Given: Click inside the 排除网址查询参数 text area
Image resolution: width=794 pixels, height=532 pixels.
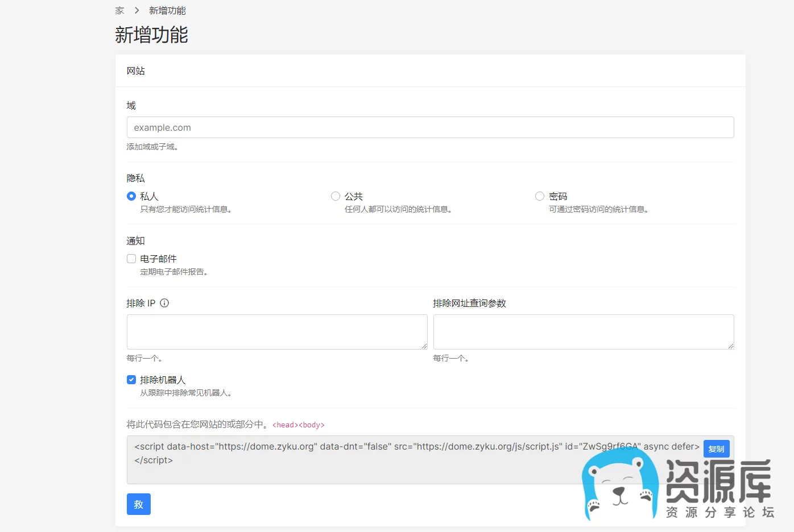Looking at the screenshot, I should click(583, 331).
